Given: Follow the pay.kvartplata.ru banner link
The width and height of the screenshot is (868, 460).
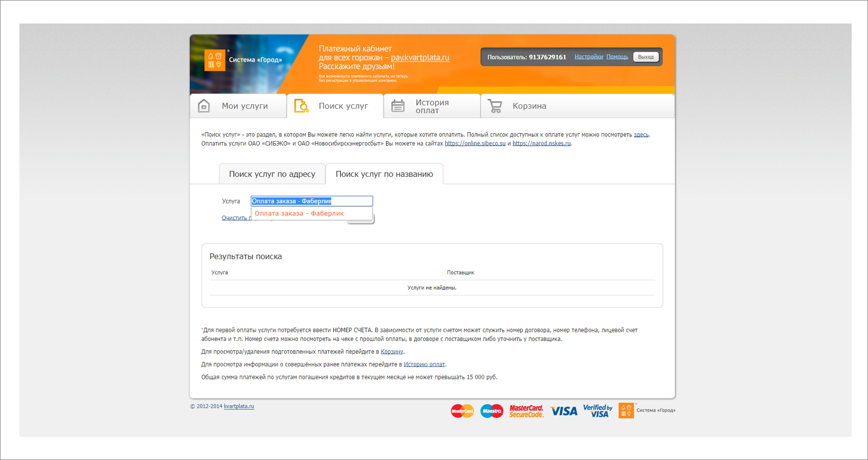Looking at the screenshot, I should click(x=420, y=57).
